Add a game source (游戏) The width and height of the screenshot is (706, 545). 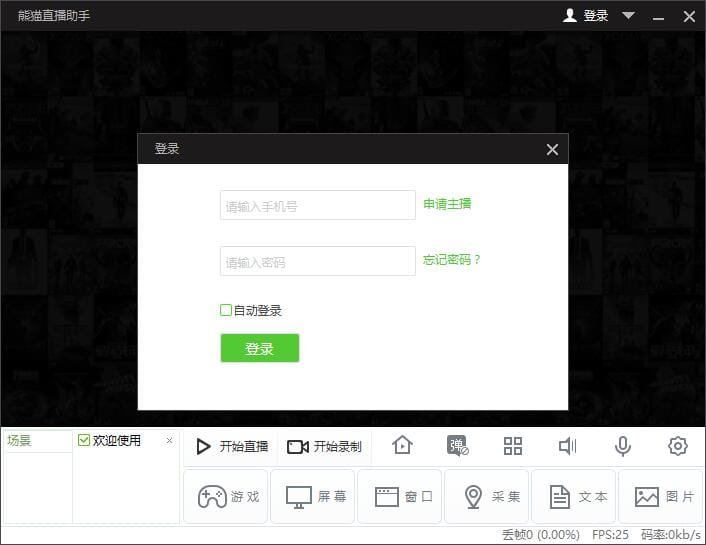tap(226, 496)
